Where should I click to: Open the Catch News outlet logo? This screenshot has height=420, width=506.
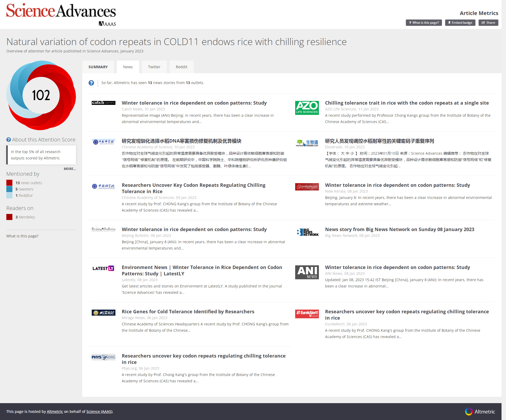pos(103,103)
